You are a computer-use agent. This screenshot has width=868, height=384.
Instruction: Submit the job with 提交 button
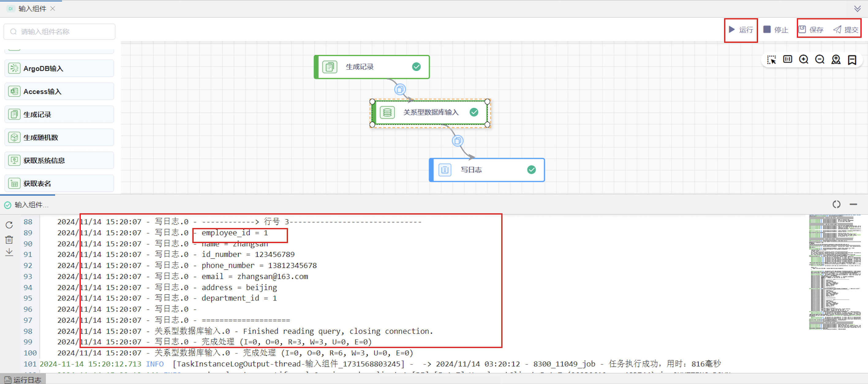[846, 30]
